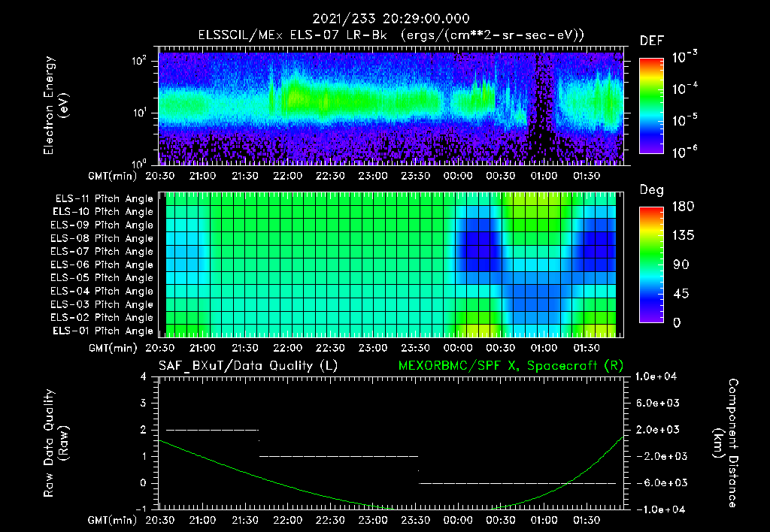Click the 10^2 tick on electron energy axis

point(139,61)
